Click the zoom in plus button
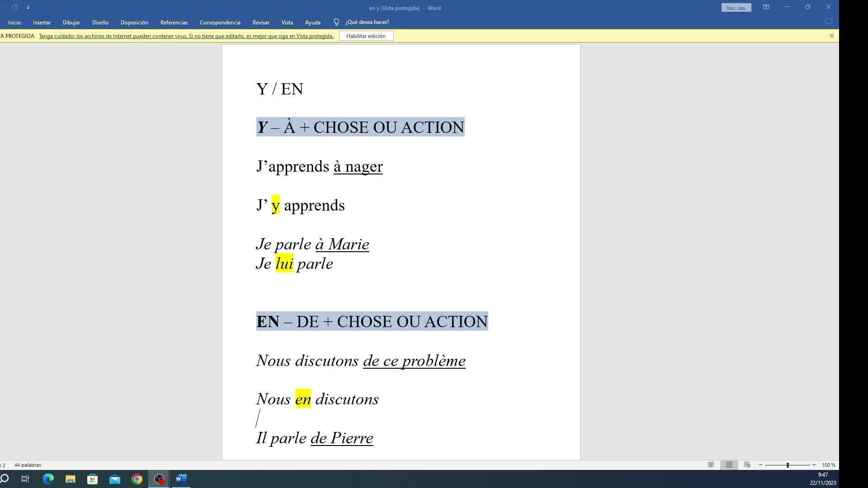This screenshot has width=868, height=488. (x=814, y=465)
